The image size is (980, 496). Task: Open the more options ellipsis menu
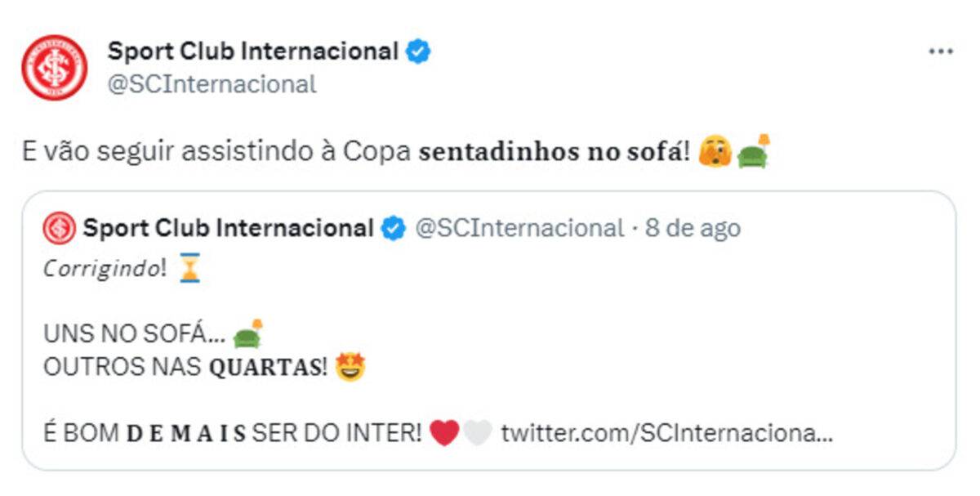[941, 51]
